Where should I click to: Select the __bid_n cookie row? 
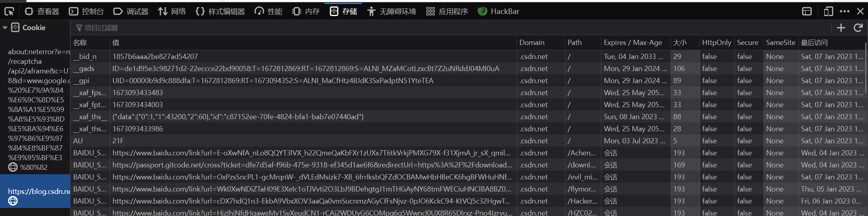(x=468, y=57)
